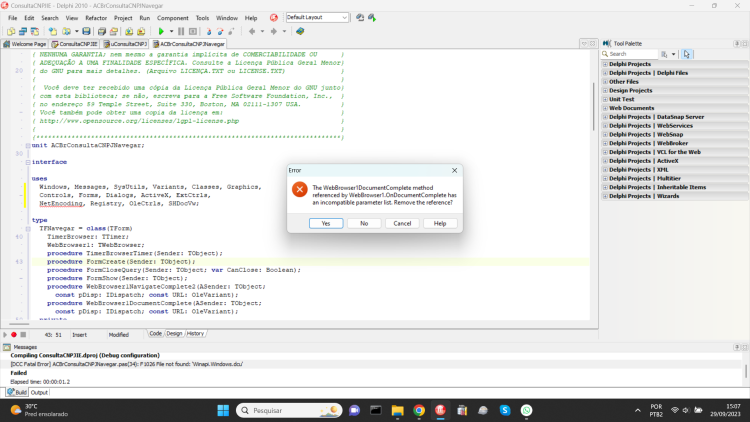
Task: Click the Save current desktop layout icon
Action: point(360,18)
